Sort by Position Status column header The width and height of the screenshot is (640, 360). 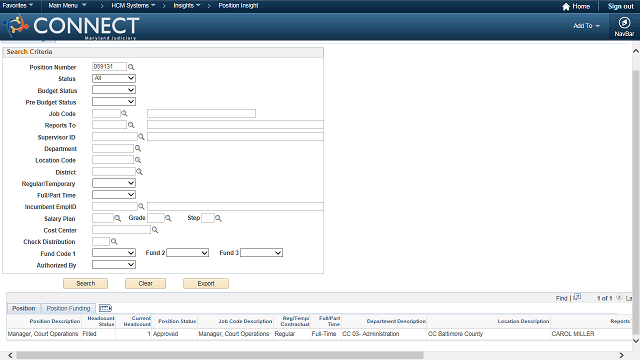pos(177,321)
